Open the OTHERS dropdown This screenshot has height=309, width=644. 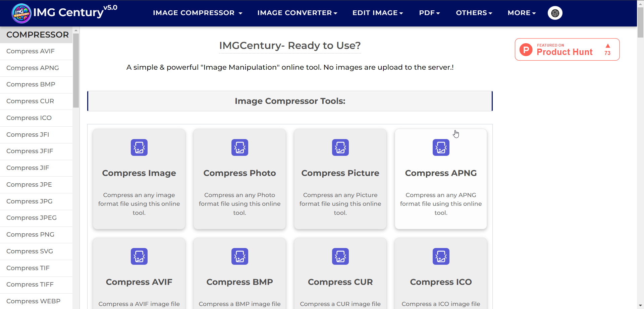[x=474, y=13]
